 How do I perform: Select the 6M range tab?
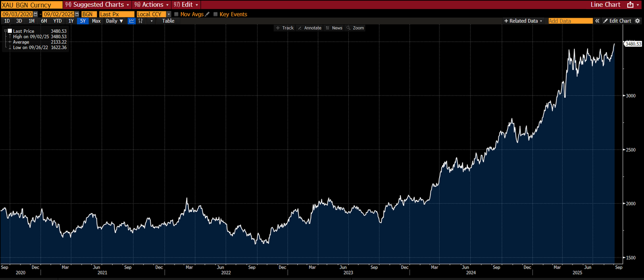44,21
